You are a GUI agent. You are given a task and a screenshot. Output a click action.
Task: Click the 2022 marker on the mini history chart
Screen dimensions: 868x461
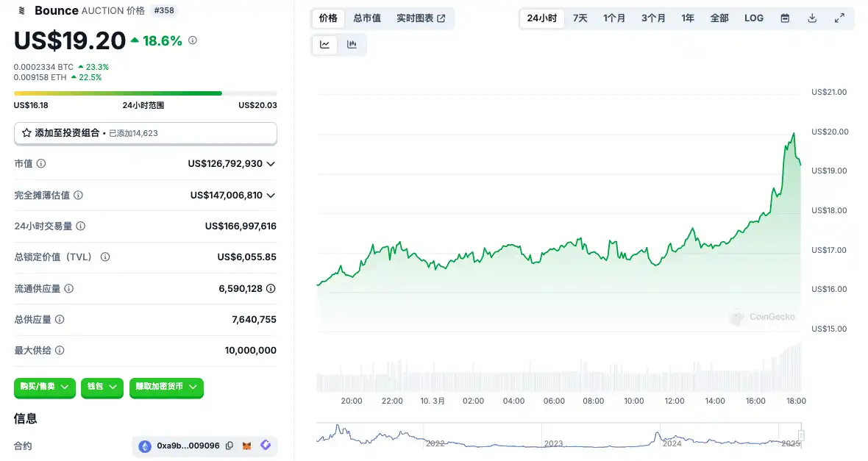(x=435, y=443)
